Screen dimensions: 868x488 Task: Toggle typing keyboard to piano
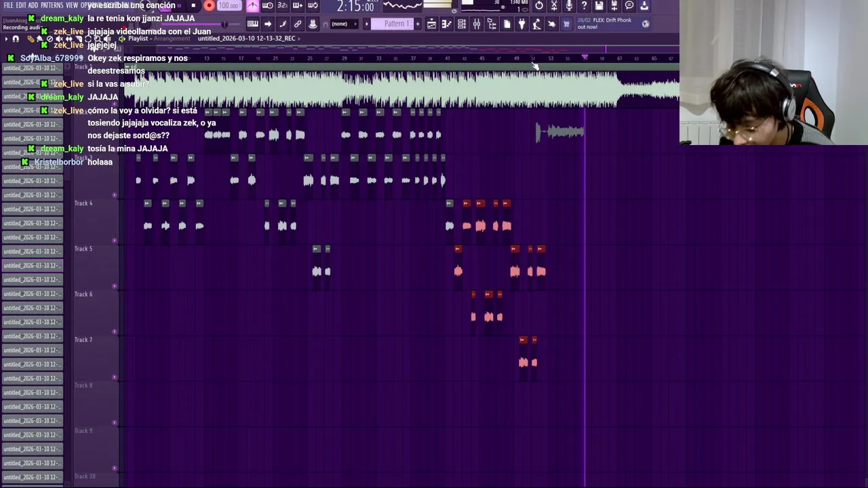click(x=252, y=24)
